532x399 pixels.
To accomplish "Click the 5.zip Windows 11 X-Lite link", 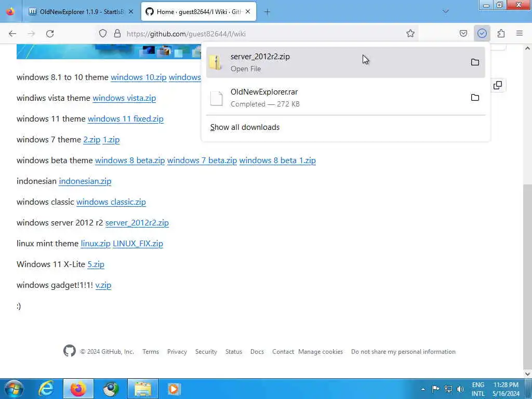I will click(96, 264).
